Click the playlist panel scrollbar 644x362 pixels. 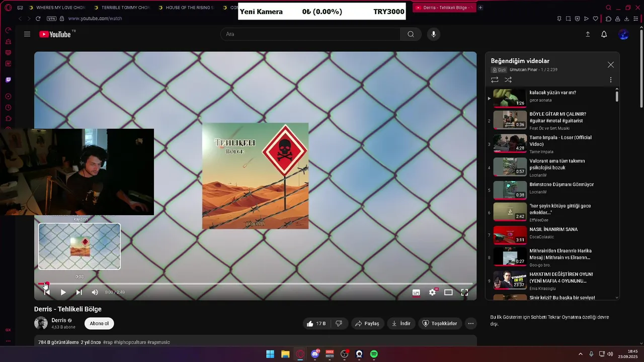[x=617, y=96]
